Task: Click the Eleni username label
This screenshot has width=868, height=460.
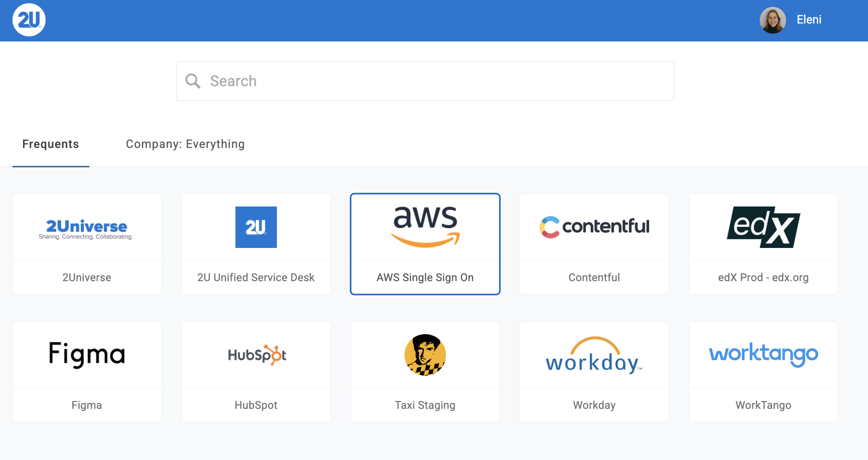Action: tap(809, 20)
